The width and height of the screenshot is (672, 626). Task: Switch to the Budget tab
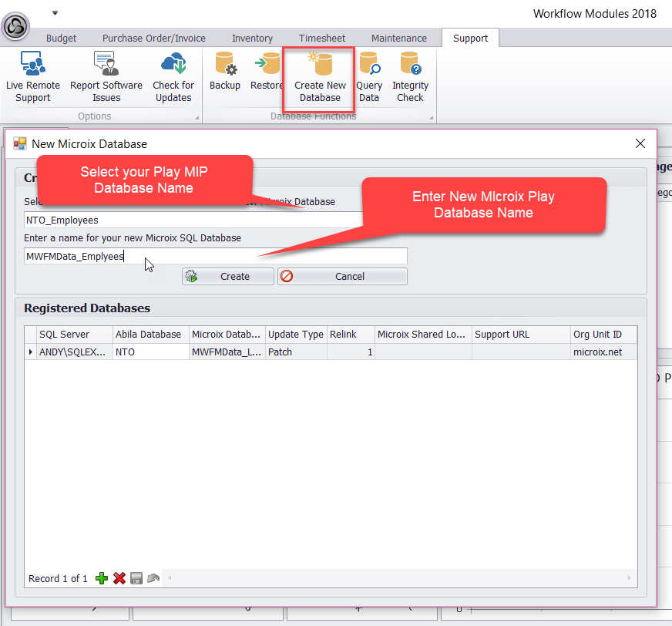(62, 38)
